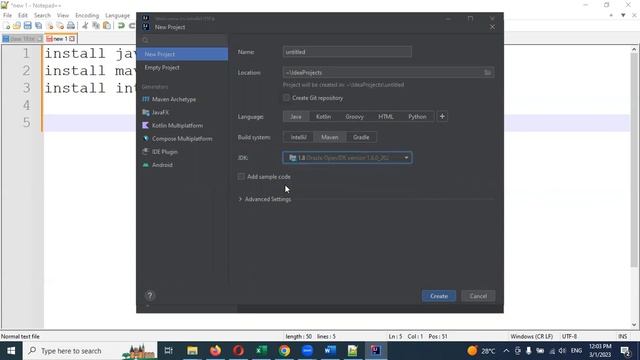Open Excel from taskbar

(x=261, y=351)
